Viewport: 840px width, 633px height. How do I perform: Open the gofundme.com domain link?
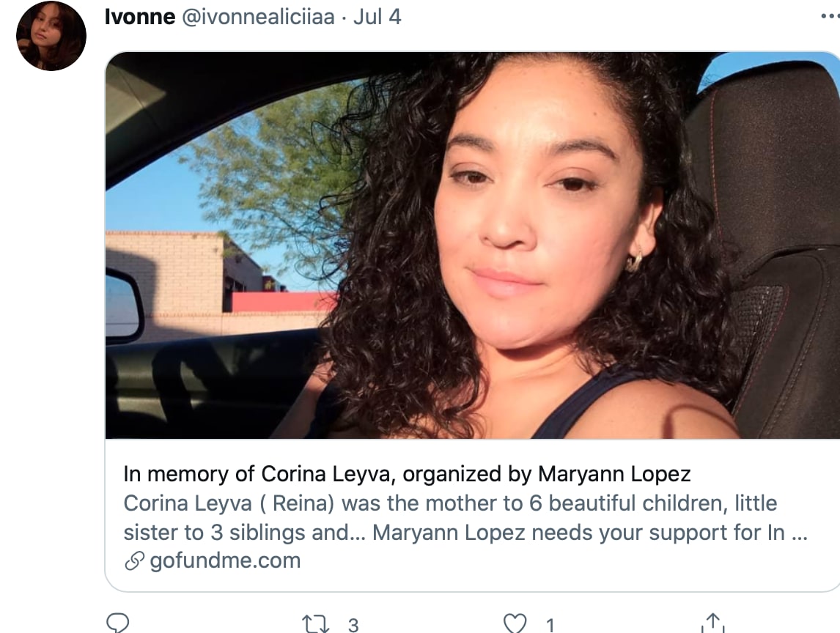coord(225,560)
